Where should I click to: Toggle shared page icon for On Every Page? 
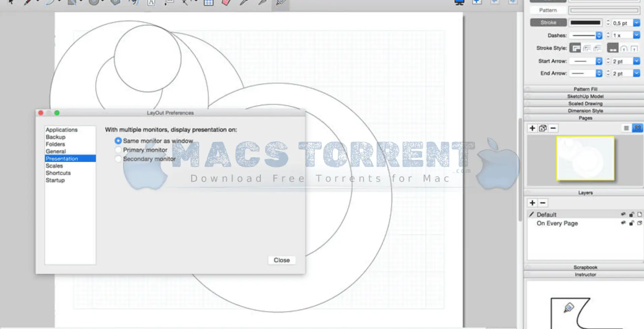(x=639, y=223)
